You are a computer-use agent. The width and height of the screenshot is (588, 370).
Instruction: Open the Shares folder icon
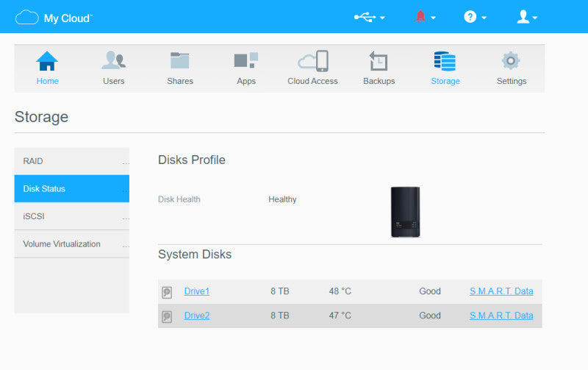(x=179, y=60)
